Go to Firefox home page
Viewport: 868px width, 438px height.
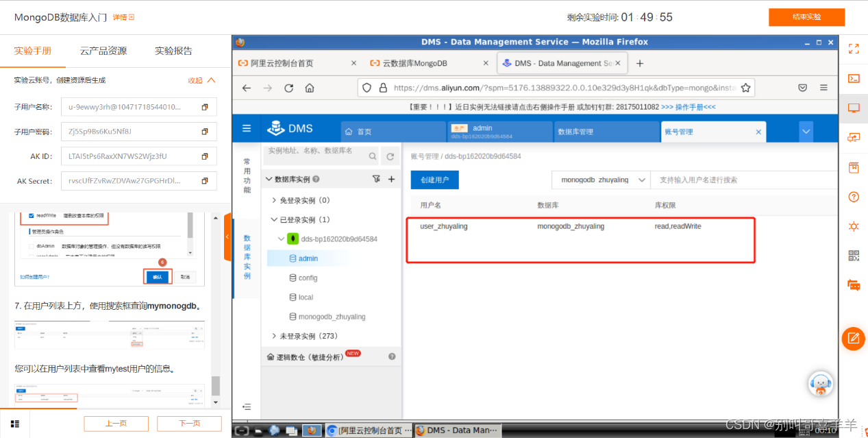point(310,88)
